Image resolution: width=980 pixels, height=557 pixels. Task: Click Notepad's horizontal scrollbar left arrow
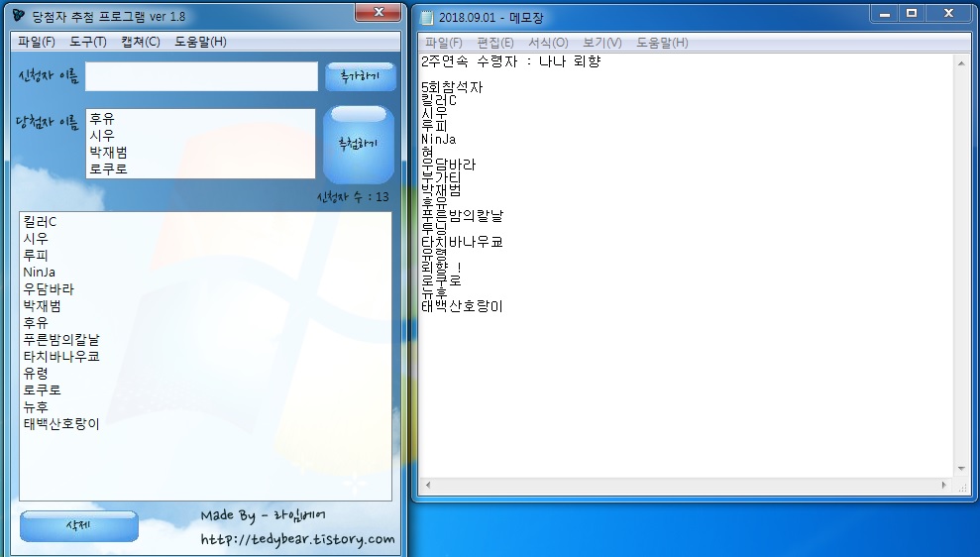(x=427, y=485)
